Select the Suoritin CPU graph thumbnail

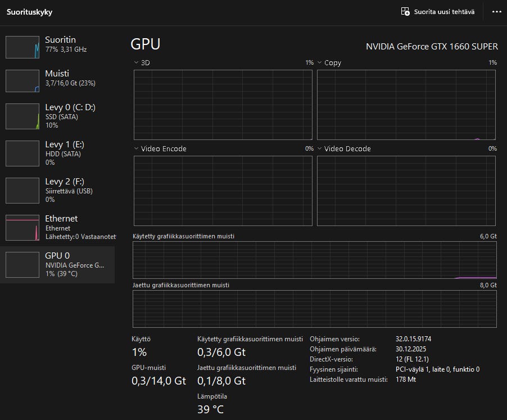22,47
